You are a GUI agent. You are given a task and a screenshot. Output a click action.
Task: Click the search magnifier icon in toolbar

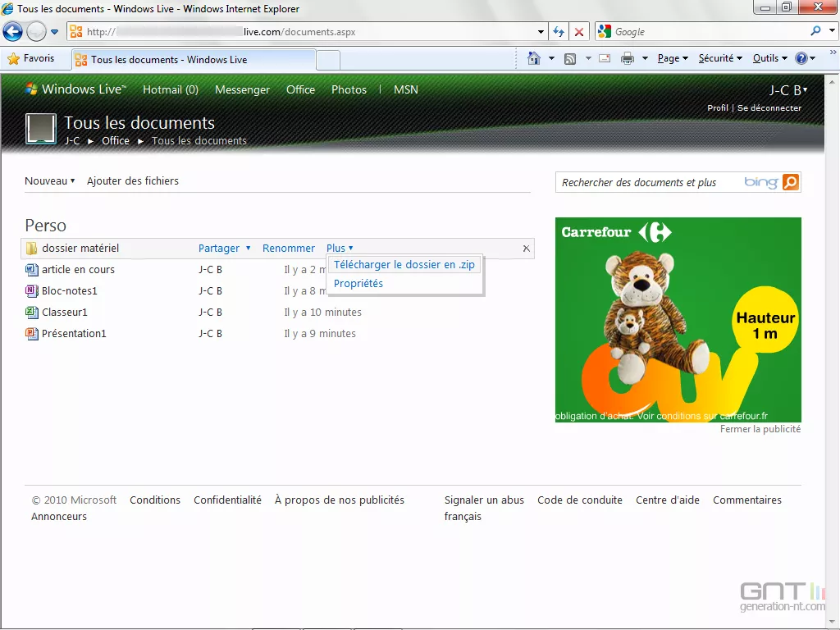tap(815, 31)
